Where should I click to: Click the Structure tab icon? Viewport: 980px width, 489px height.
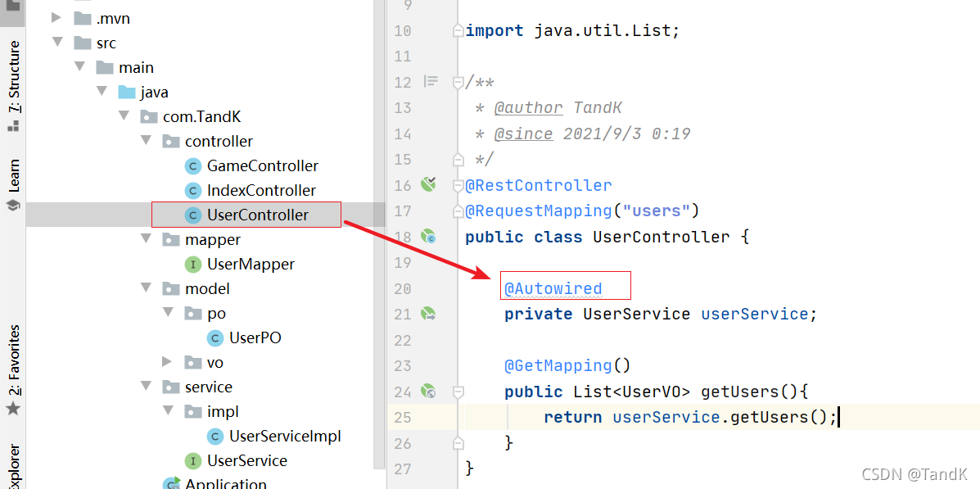tap(13, 125)
